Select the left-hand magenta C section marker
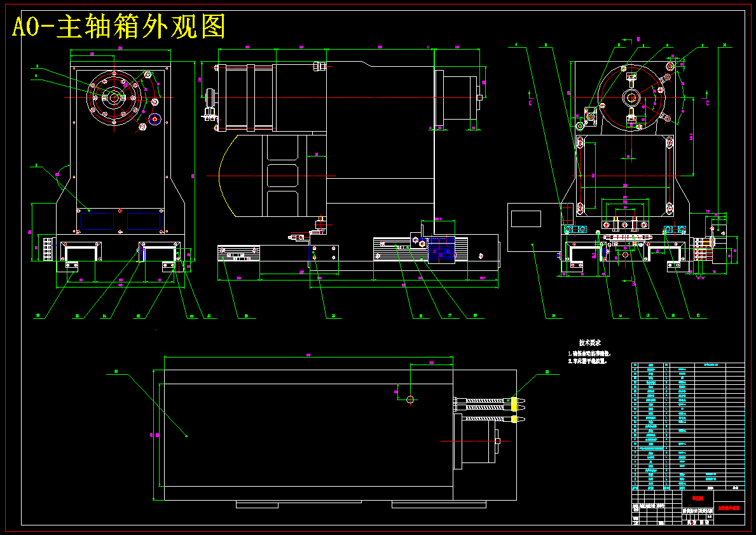756x535 pixels. (x=530, y=103)
